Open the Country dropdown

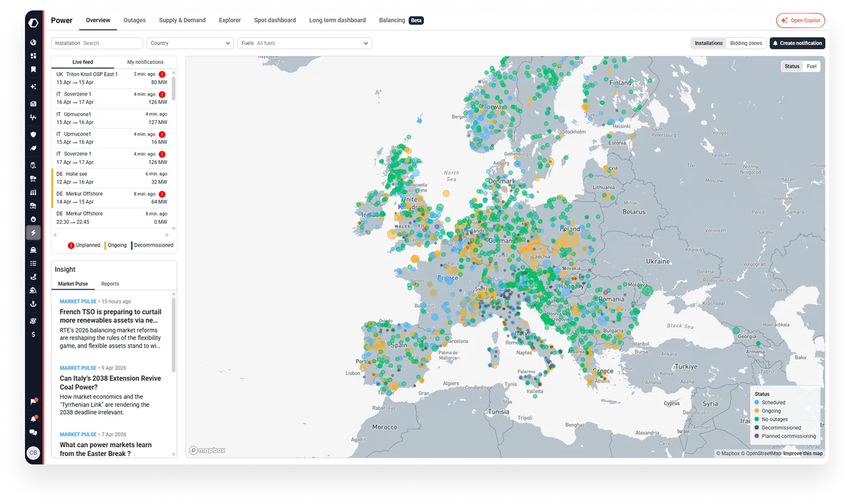click(190, 43)
